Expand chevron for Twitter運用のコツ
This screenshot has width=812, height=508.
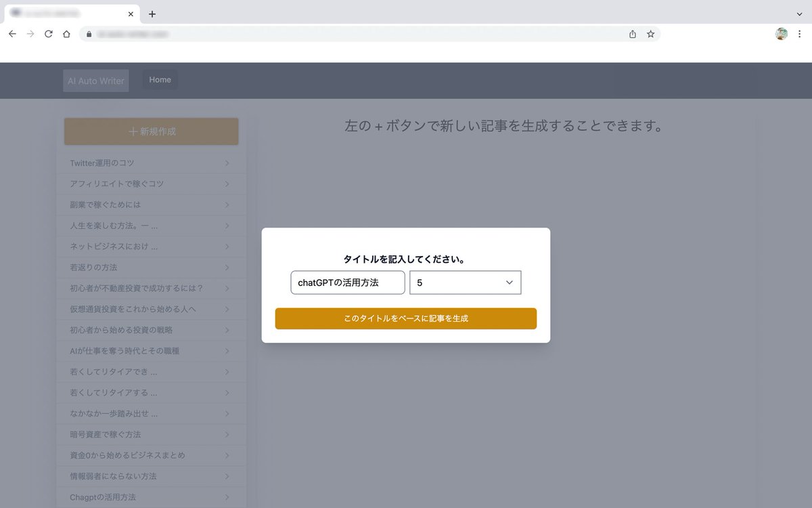(x=227, y=163)
